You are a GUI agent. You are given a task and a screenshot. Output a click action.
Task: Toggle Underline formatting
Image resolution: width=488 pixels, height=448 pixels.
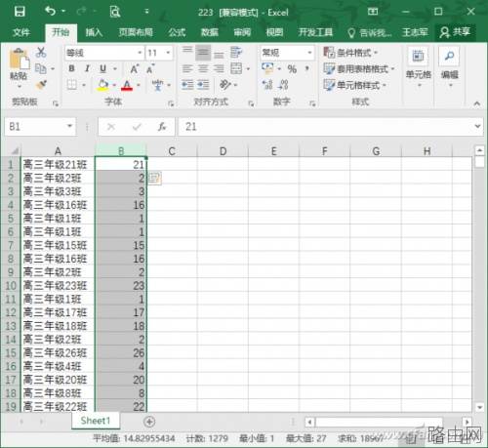click(x=102, y=68)
